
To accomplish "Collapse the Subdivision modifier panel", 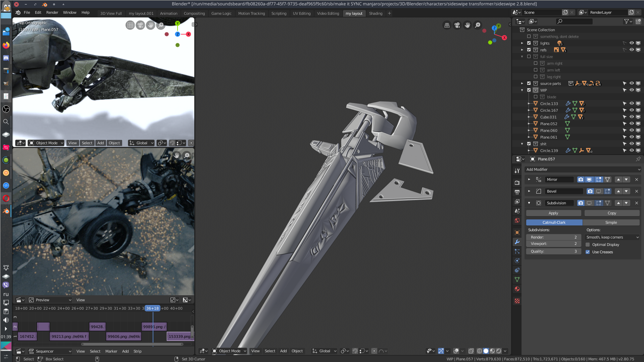I will pos(529,203).
